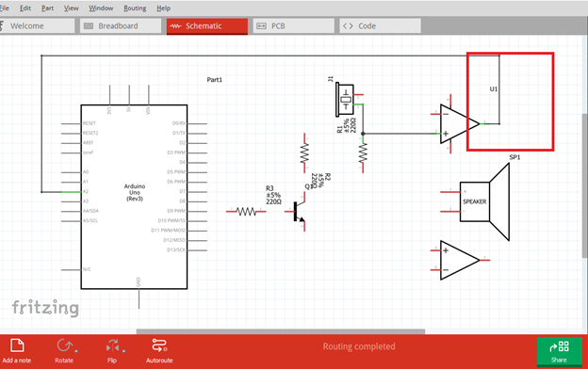Open the Rotate options dropdown arrow
The width and height of the screenshot is (588, 369).
[x=76, y=351]
